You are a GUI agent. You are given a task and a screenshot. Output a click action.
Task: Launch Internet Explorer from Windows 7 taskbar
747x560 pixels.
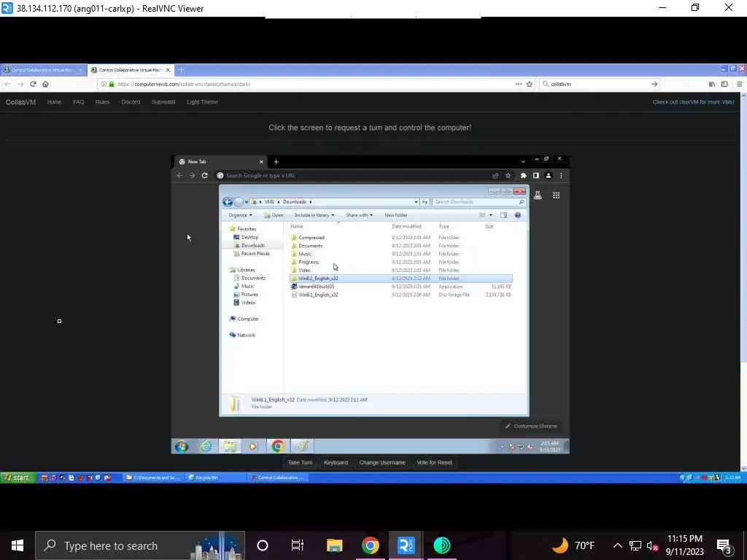coord(206,447)
